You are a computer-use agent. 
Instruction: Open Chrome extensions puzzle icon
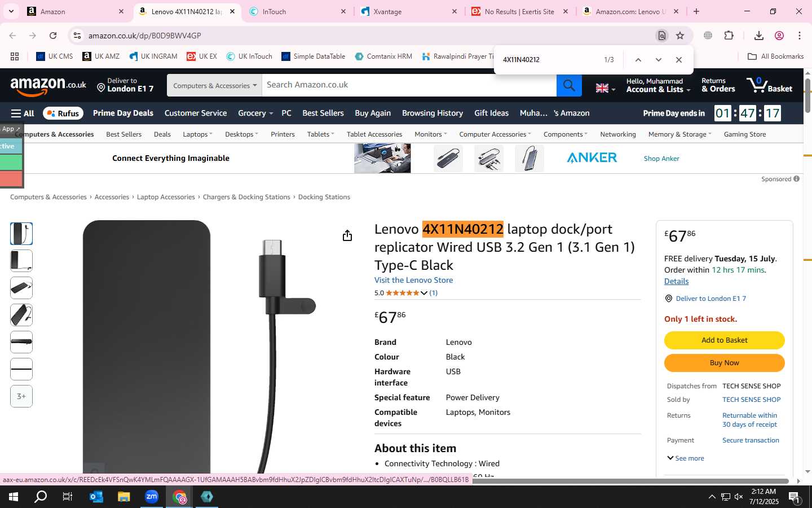coord(729,36)
